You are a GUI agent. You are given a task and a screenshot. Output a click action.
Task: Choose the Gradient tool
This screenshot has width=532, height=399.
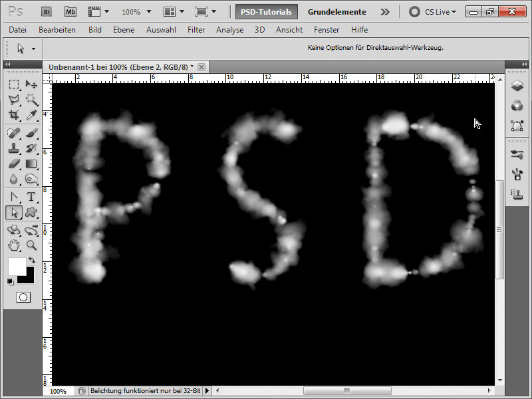[x=31, y=164]
